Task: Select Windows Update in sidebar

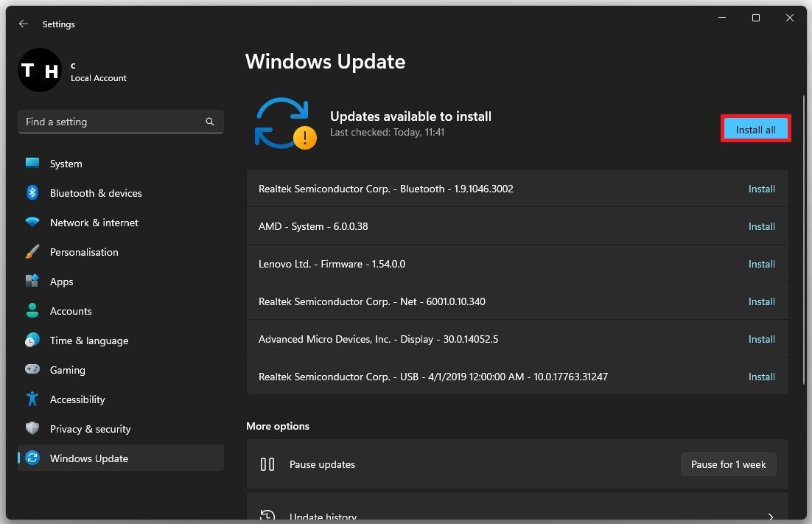Action: tap(88, 458)
